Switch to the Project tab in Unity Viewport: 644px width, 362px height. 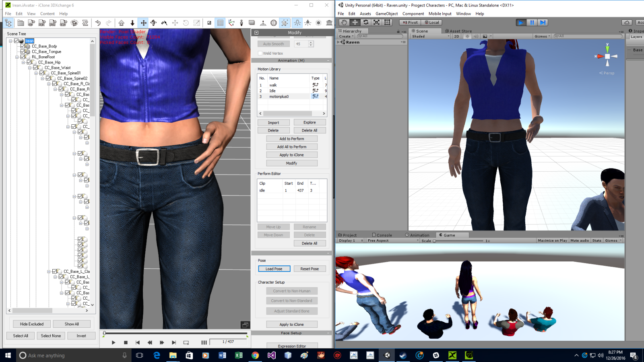coord(347,235)
